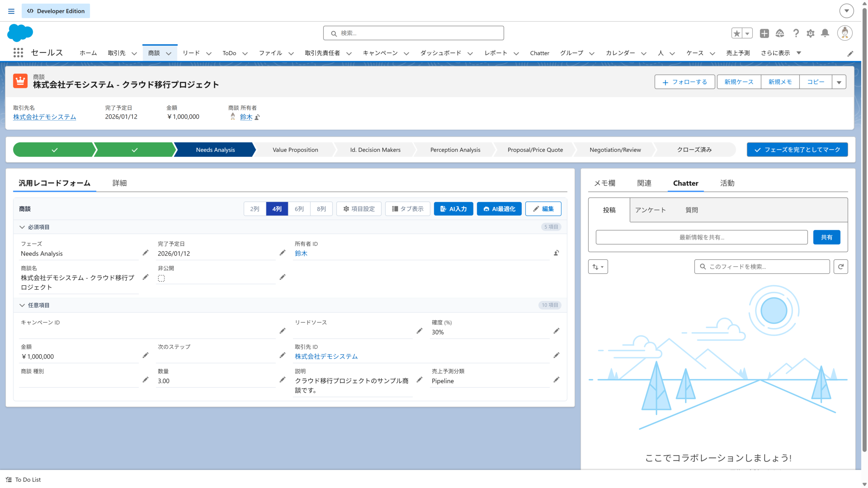The image size is (868, 488).
Task: Switch layout to 2列
Action: [255, 209]
